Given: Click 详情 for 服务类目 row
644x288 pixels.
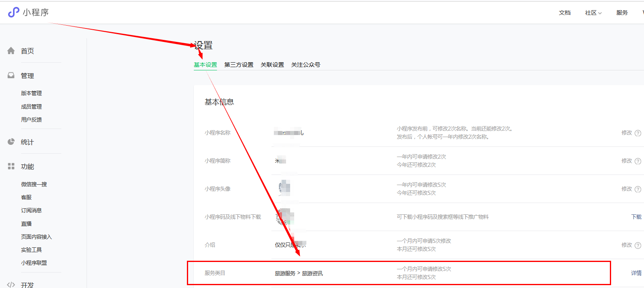Looking at the screenshot, I should pyautogui.click(x=636, y=273).
